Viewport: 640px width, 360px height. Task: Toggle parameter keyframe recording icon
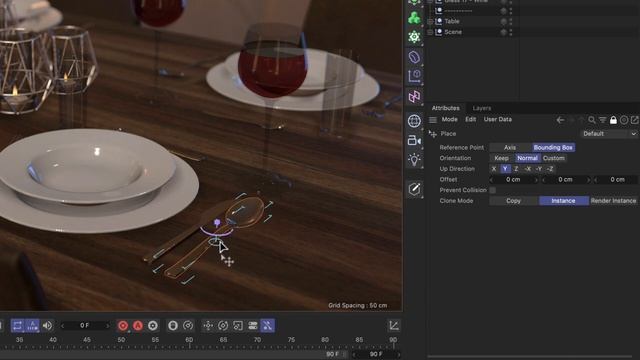pyautogui.click(x=253, y=326)
